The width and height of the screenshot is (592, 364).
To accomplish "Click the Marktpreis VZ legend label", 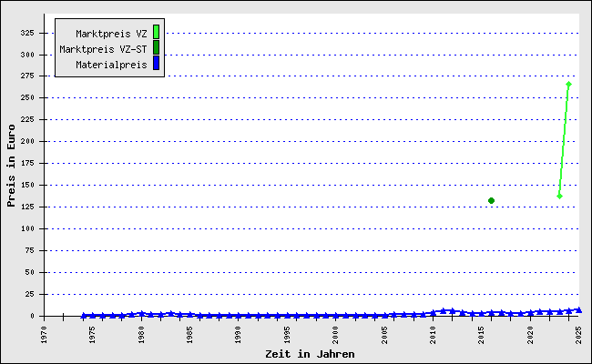I will 111,34.
